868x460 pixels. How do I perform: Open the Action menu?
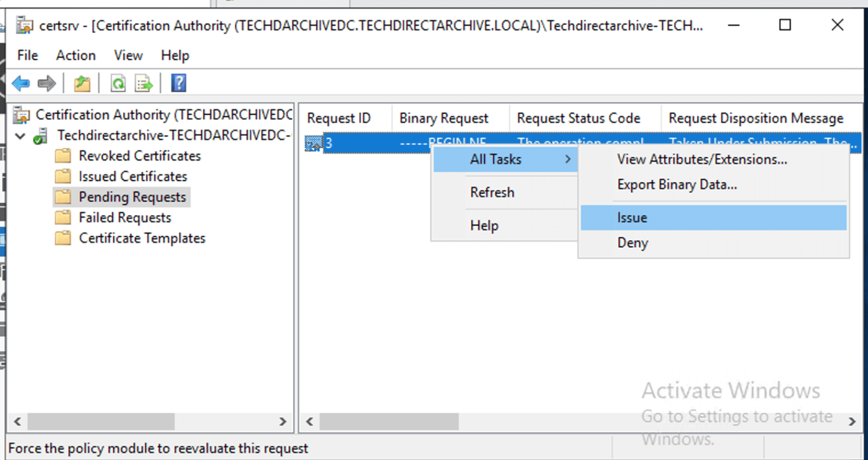(76, 55)
